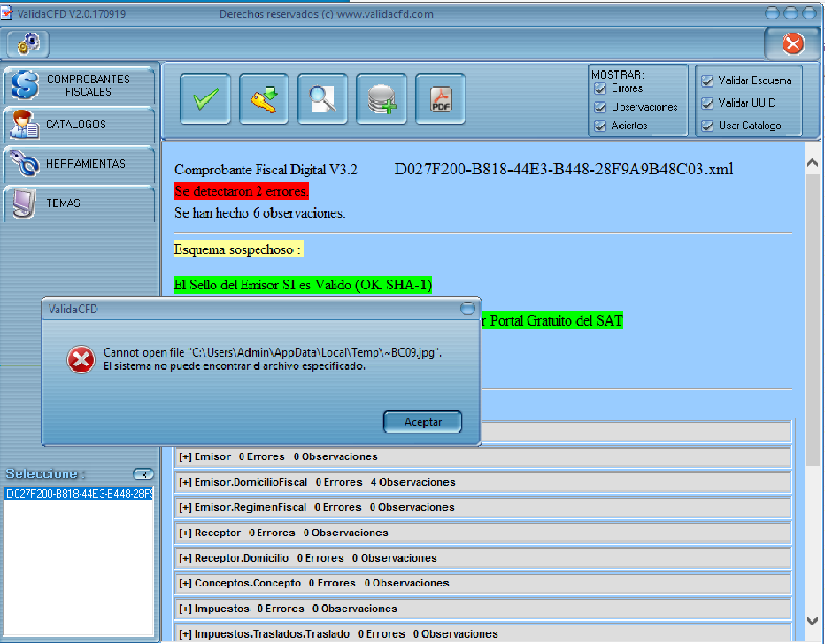The width and height of the screenshot is (825, 644).
Task: Open the Comprobantes Fiscales menu
Action: [79, 85]
